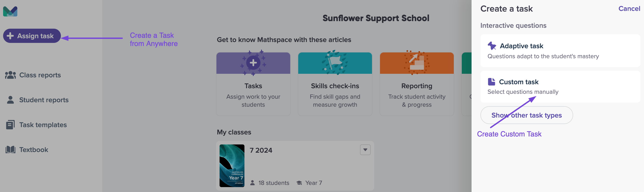Choose the Adaptive task option
The width and height of the screenshot is (644, 192).
tap(560, 51)
